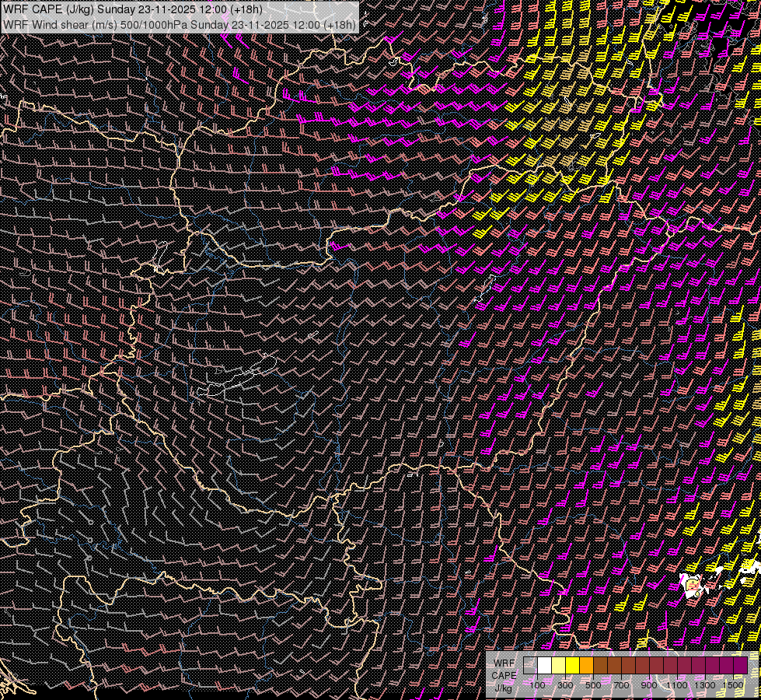The width and height of the screenshot is (761, 700).
Task: Select the pale yellow CAPE legend swatch
Action: pos(559,666)
